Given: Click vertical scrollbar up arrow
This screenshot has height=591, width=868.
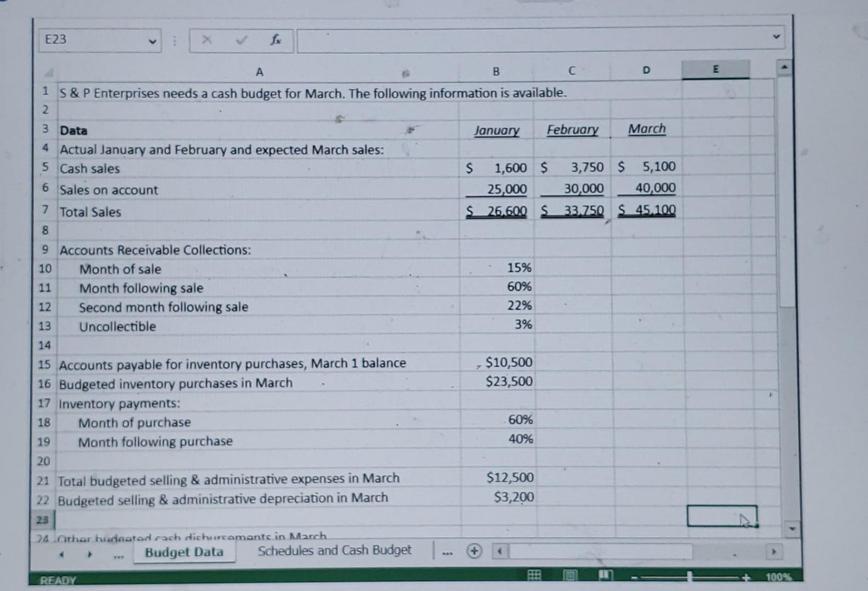Looking at the screenshot, I should (784, 68).
